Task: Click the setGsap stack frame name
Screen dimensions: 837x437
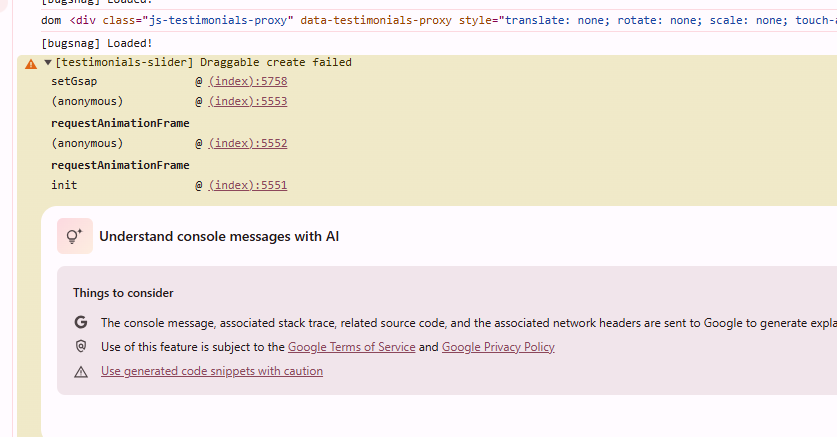Action: point(74,82)
